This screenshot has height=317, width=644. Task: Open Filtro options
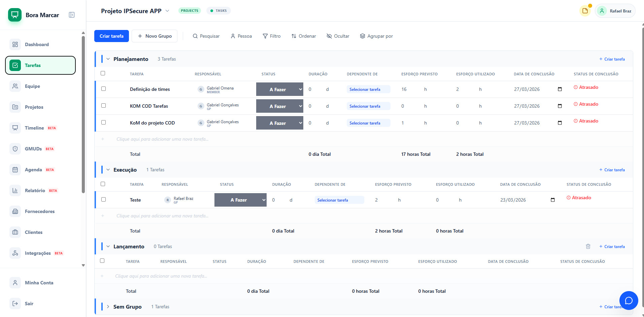272,36
